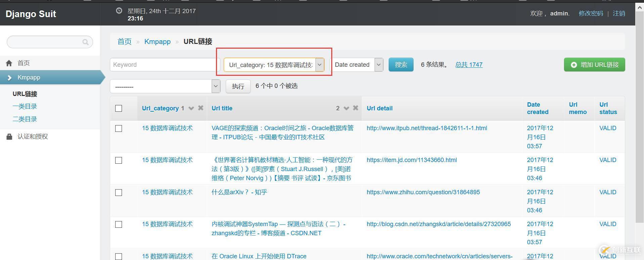Click 15 数据库调试技术 in the arXiv row
Screen dimensions: 644x260
tap(167, 192)
